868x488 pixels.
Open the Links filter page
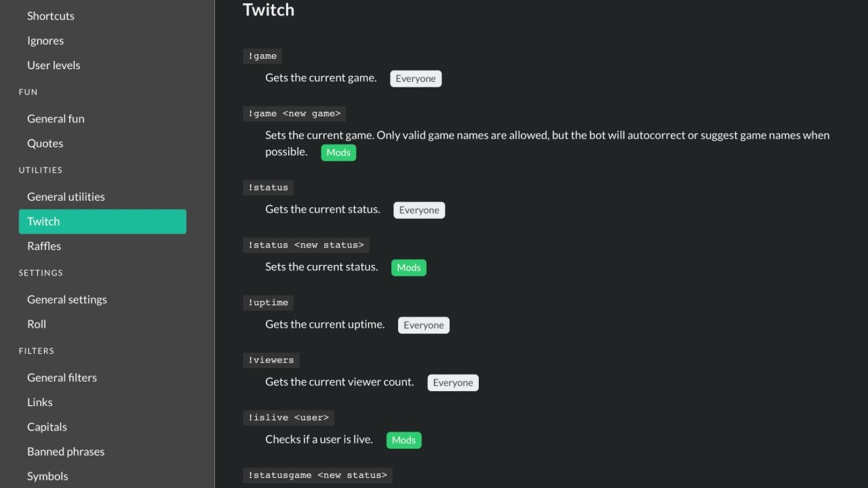[x=39, y=402]
